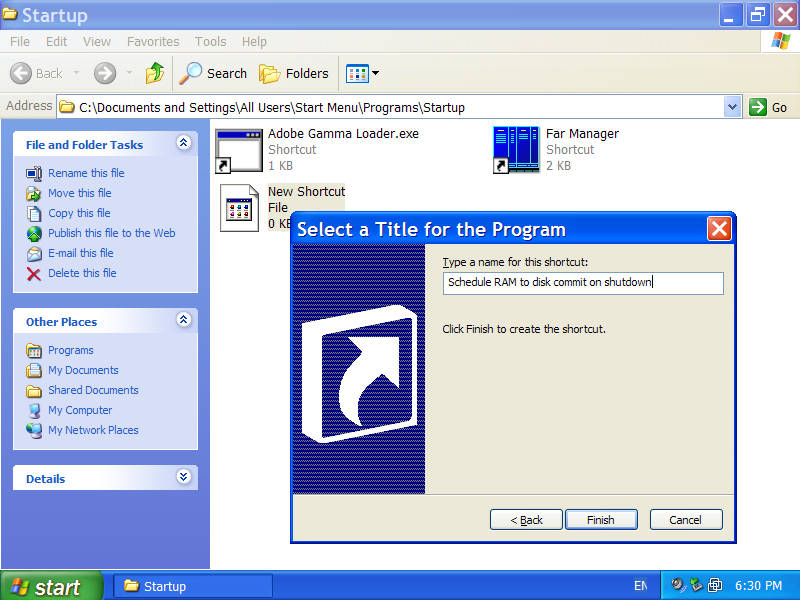Click the Back button in the wizard
The height and width of the screenshot is (600, 800).
pyautogui.click(x=526, y=520)
